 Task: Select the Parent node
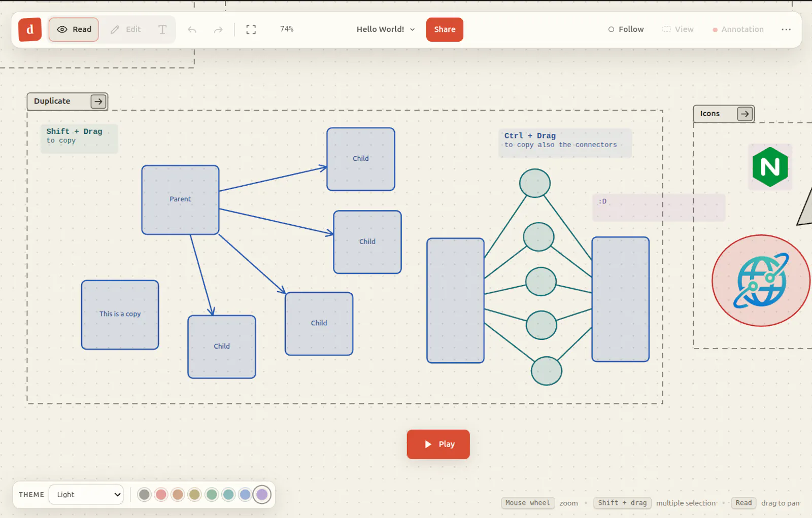click(180, 200)
